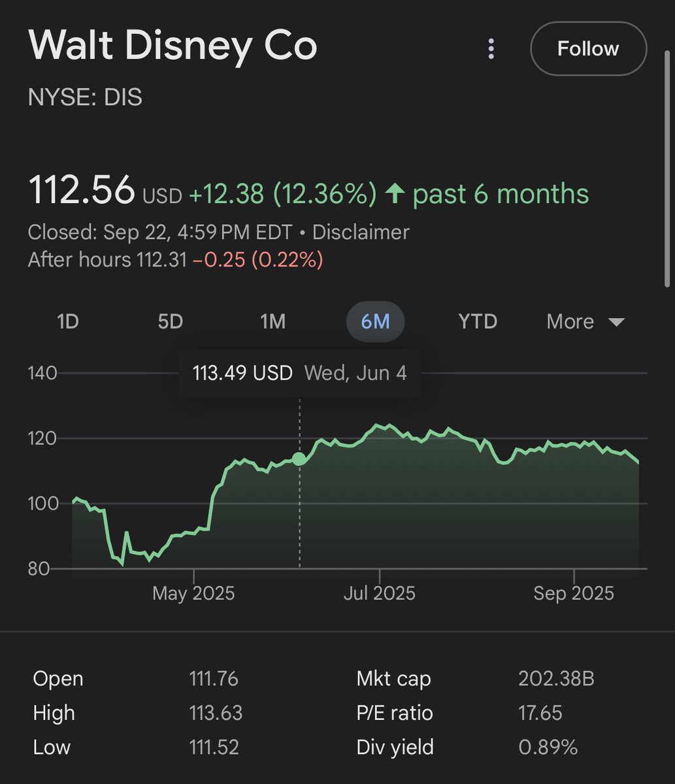This screenshot has height=784, width=675.
Task: Select the 6M time range tab
Action: click(x=375, y=321)
